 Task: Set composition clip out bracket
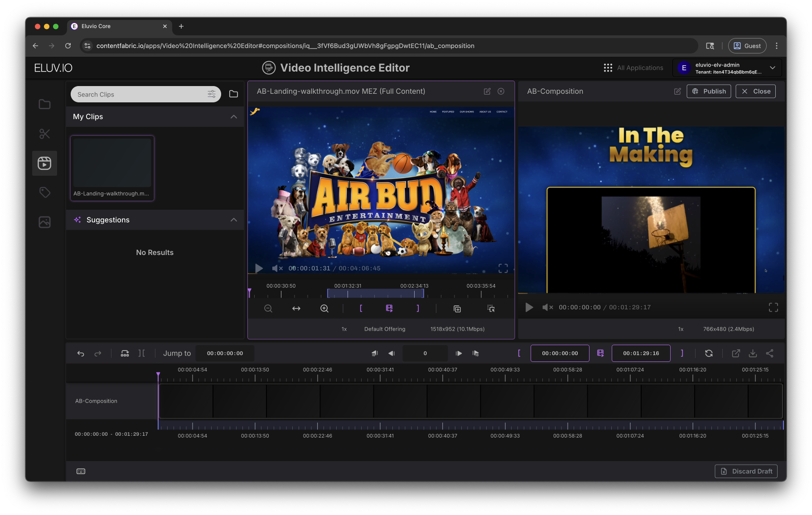[682, 353]
